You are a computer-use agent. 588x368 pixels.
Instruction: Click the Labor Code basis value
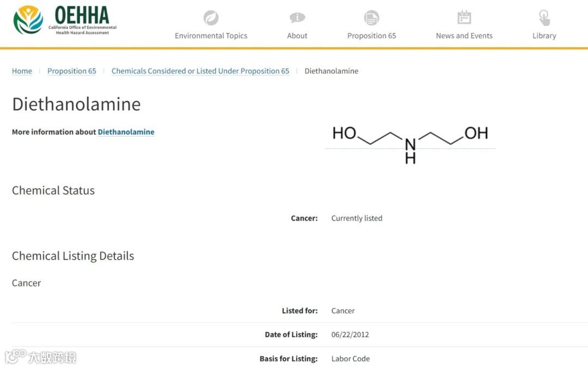click(350, 359)
